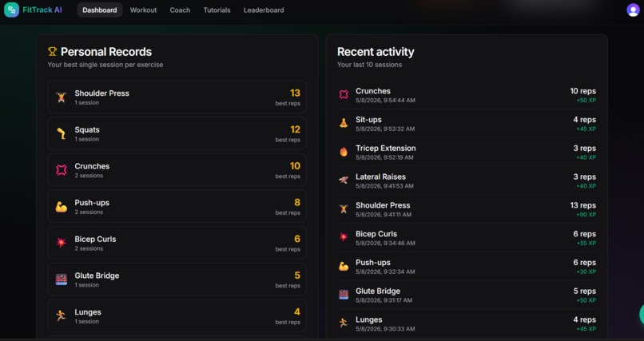Open the Sit-ups session name in Recent activity
The image size is (644, 341).
[x=368, y=120]
